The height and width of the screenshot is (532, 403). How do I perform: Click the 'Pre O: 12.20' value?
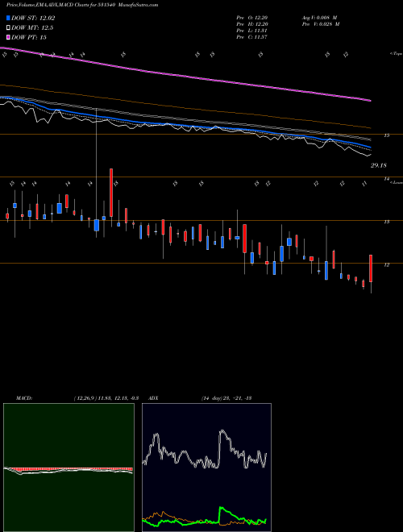[x=252, y=18]
